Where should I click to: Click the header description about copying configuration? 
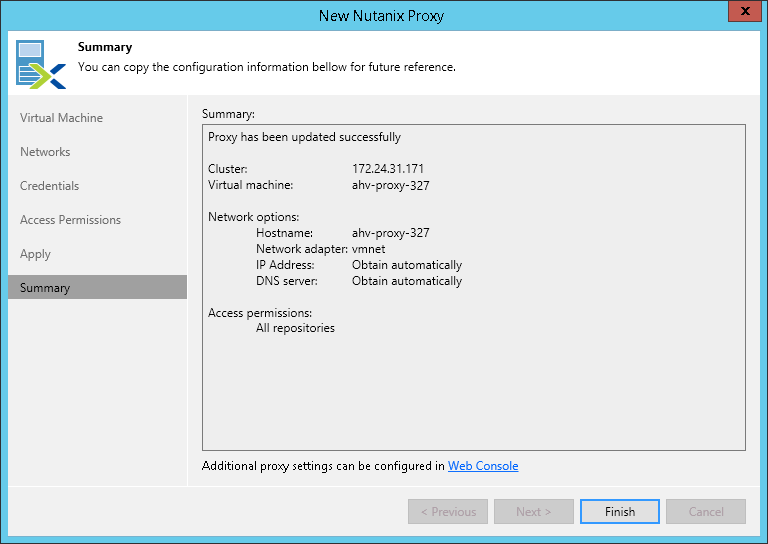pyautogui.click(x=266, y=67)
